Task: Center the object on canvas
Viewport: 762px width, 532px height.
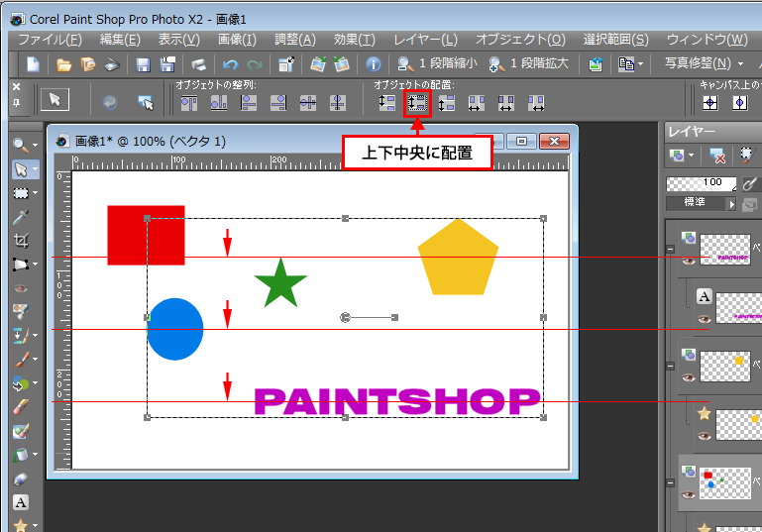Action: tap(710, 102)
